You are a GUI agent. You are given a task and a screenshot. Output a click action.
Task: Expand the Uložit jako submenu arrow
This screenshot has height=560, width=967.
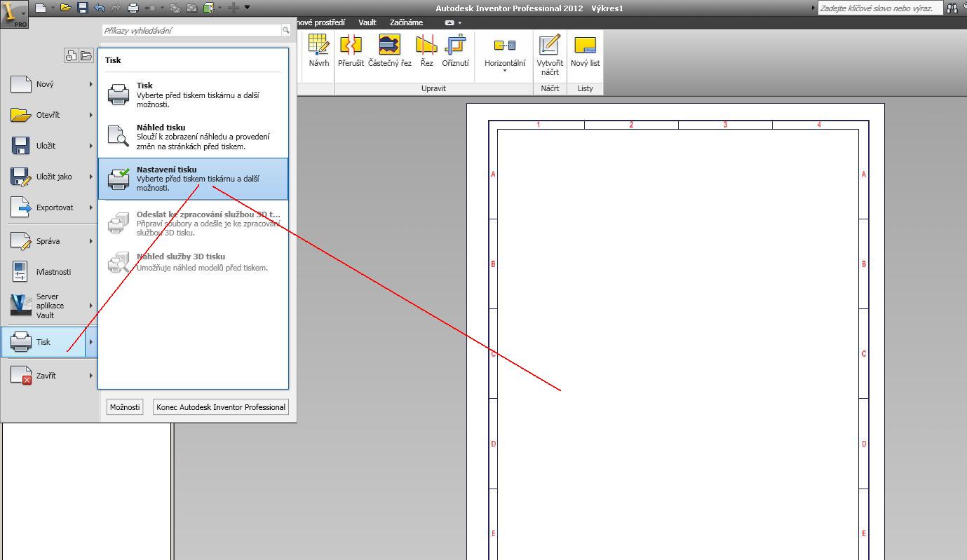(91, 177)
